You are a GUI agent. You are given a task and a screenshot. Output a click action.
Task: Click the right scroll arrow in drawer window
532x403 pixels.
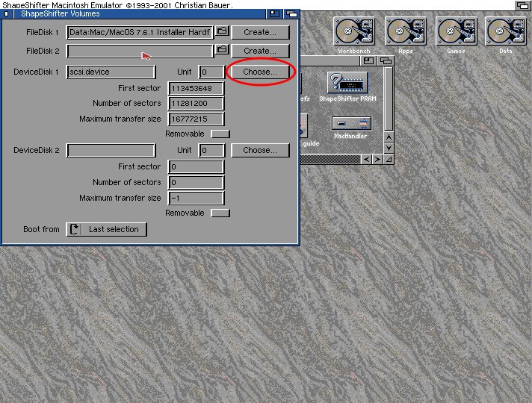[x=377, y=159]
